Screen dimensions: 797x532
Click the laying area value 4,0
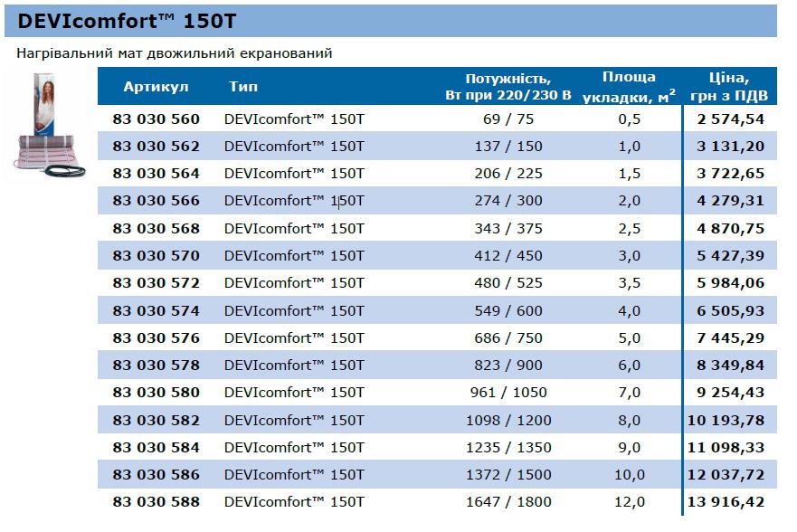630,311
